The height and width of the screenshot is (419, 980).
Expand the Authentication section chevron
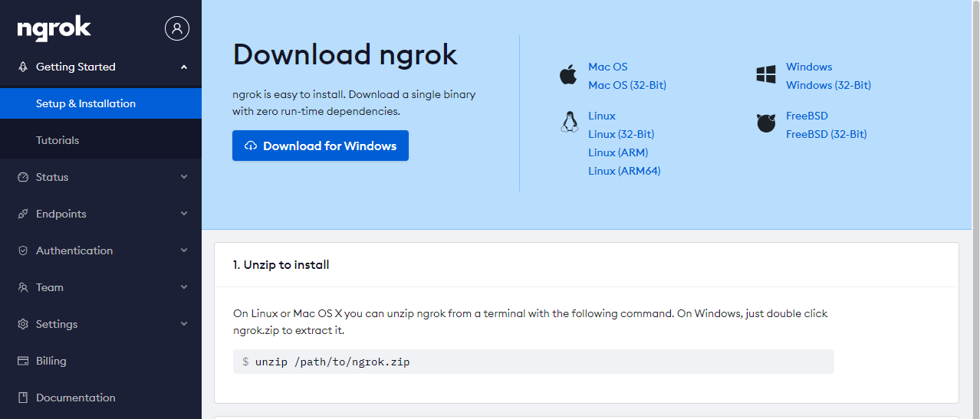click(x=184, y=250)
